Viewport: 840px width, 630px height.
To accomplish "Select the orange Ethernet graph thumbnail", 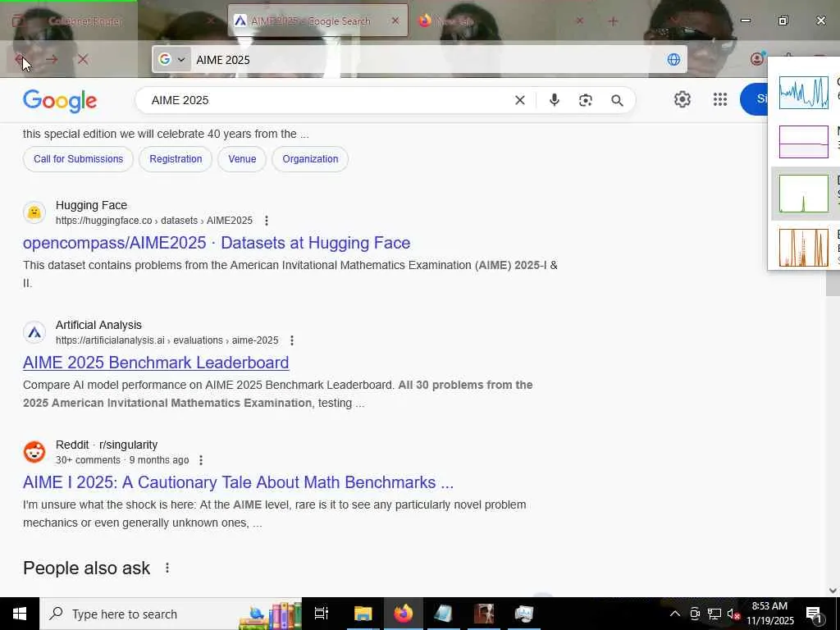I will [x=804, y=248].
